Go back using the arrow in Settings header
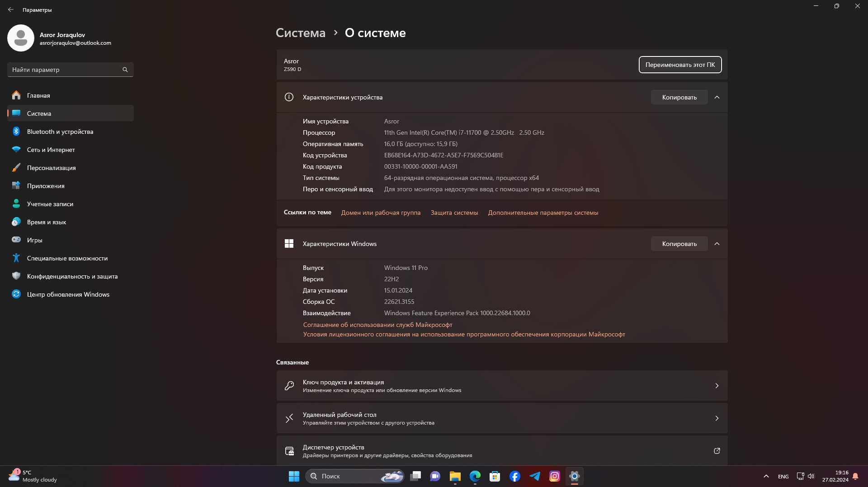 point(10,9)
